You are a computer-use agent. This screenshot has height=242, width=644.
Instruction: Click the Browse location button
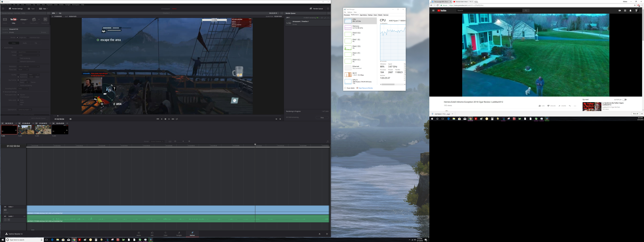(x=43, y=32)
